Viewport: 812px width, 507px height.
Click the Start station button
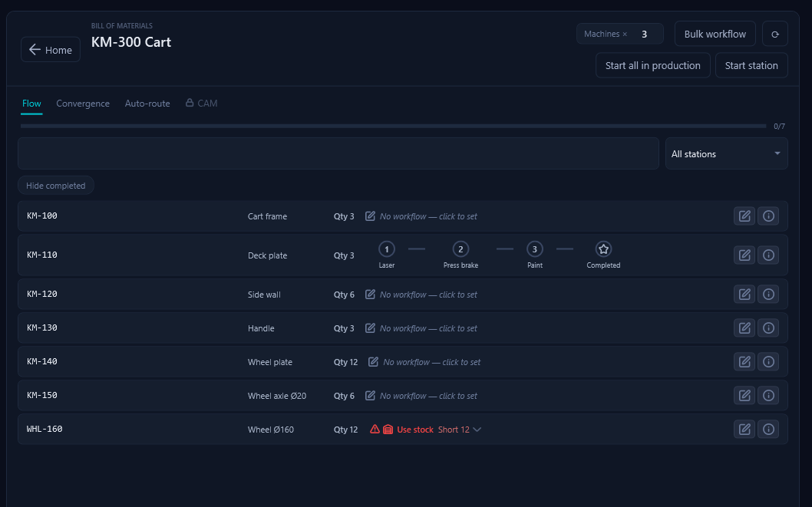751,66
